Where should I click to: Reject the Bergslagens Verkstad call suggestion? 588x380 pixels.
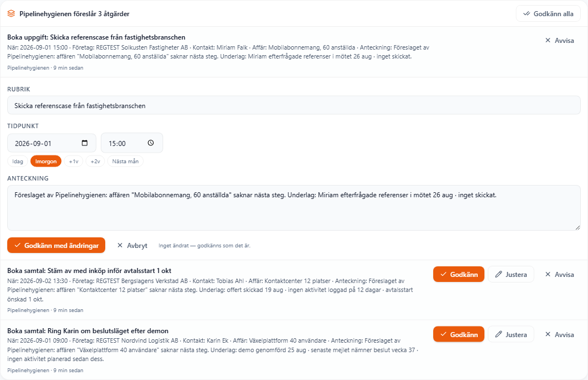pyautogui.click(x=559, y=275)
